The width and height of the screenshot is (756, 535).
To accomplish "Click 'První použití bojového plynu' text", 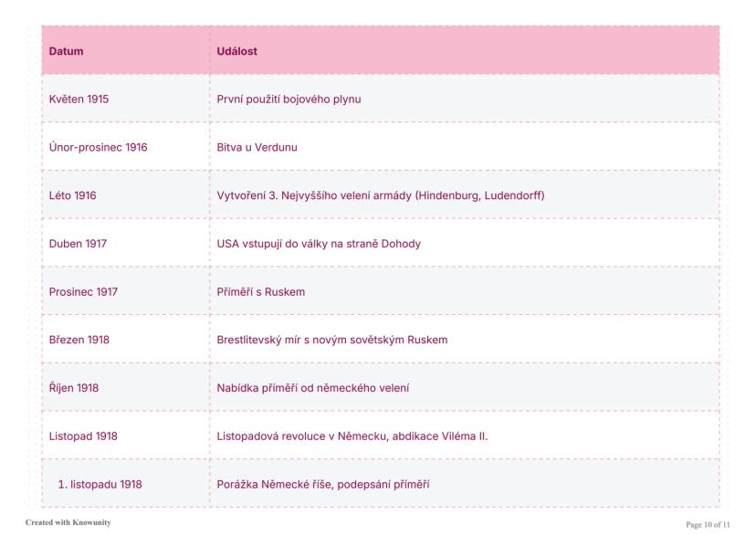I will [289, 100].
